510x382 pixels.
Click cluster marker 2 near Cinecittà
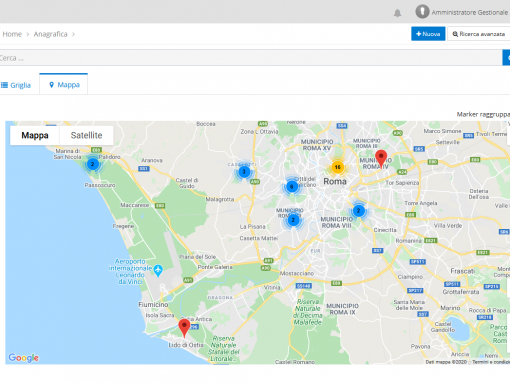coord(359,211)
